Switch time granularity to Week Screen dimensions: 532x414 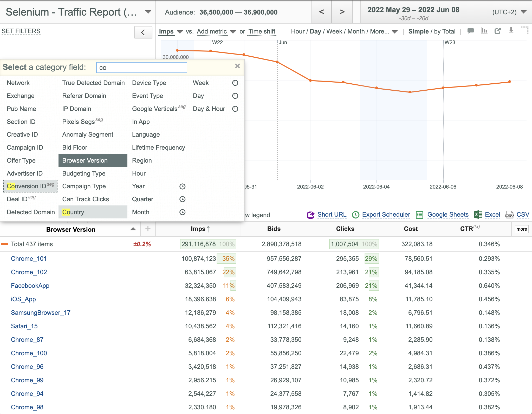coord(334,31)
